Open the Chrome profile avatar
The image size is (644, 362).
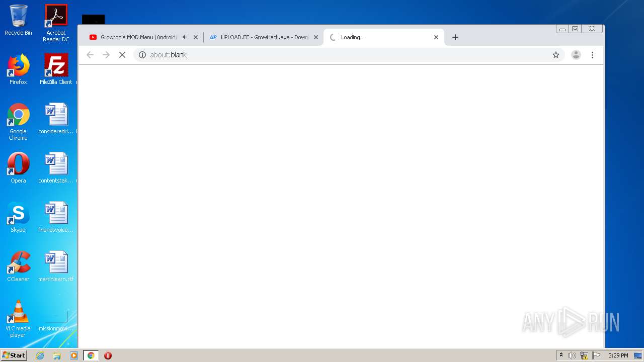[x=576, y=55]
